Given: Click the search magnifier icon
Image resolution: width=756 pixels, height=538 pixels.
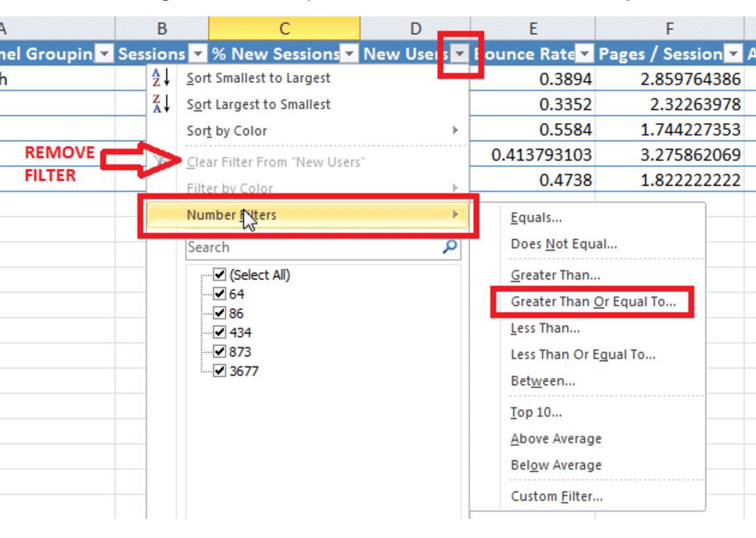Looking at the screenshot, I should 449,247.
